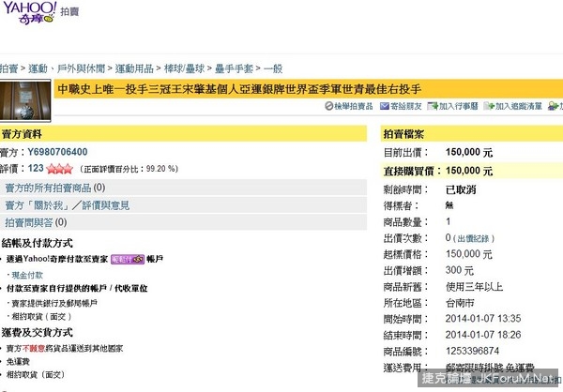
Task: View the 出價紀錄 bid history link
Action: tap(476, 237)
